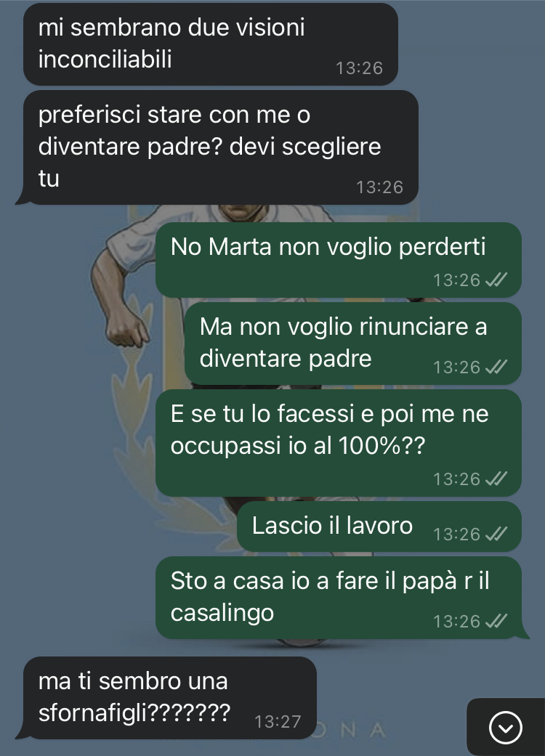Select 'mi sembrano due visioni inconciliabili' message
Screen dimensions: 545x756
coord(211,44)
